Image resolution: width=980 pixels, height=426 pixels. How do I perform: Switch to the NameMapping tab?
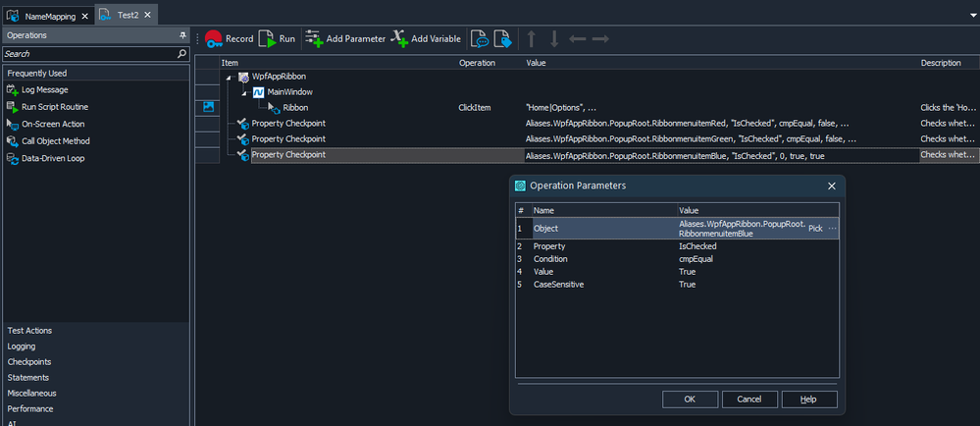click(51, 16)
